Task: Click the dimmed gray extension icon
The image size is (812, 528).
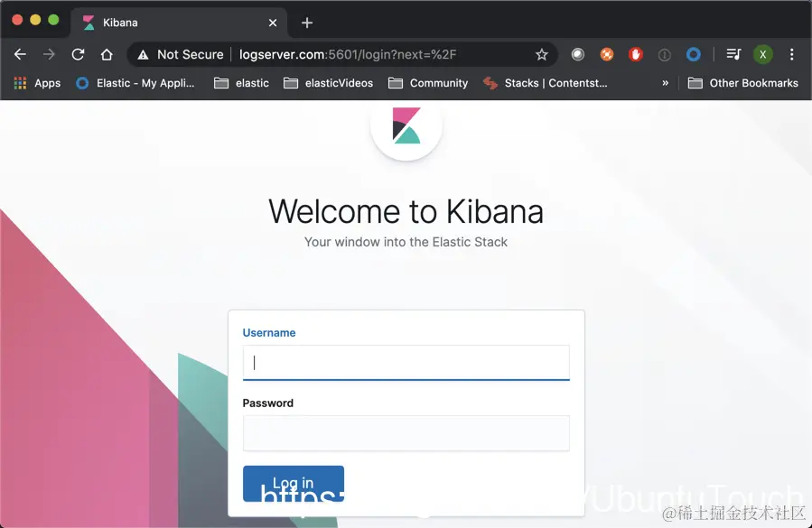Action: click(x=665, y=54)
